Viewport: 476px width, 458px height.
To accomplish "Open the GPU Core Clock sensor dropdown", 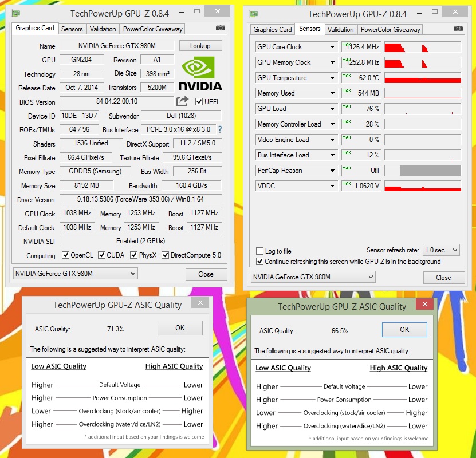I will tap(332, 47).
